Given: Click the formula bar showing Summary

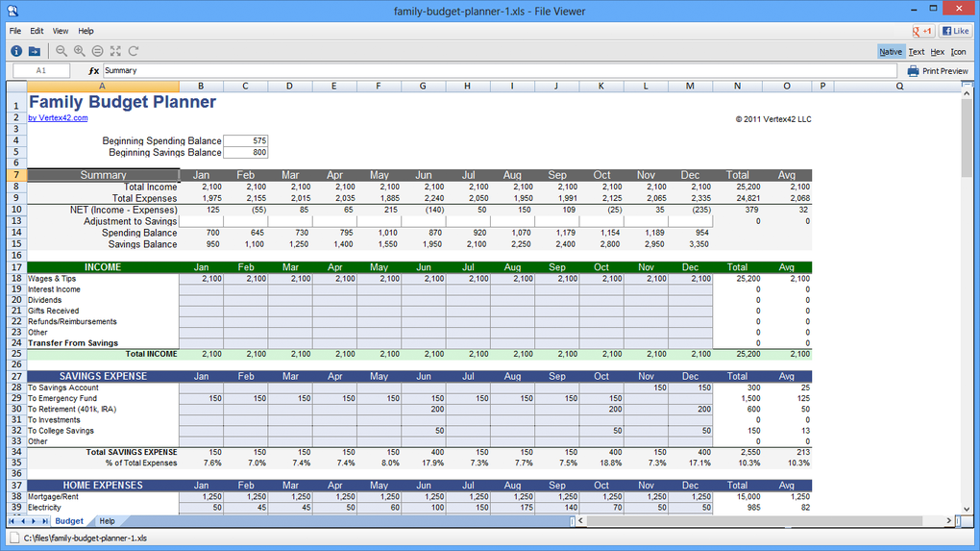Looking at the screenshot, I should (x=500, y=70).
